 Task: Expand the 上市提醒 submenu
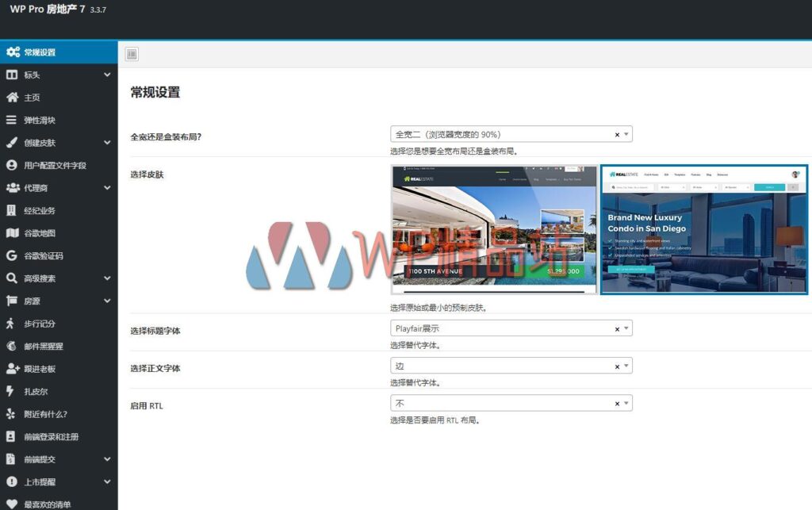(x=108, y=481)
